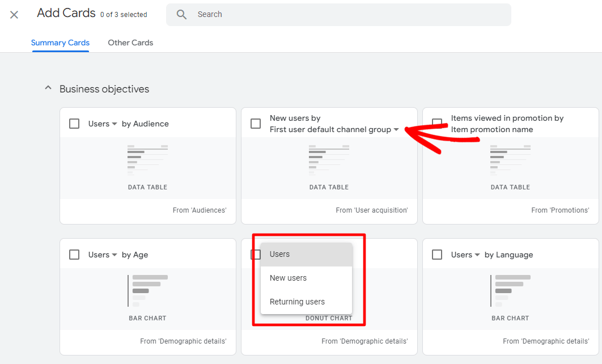
Task: Switch to the Other Cards tab
Action: 130,43
